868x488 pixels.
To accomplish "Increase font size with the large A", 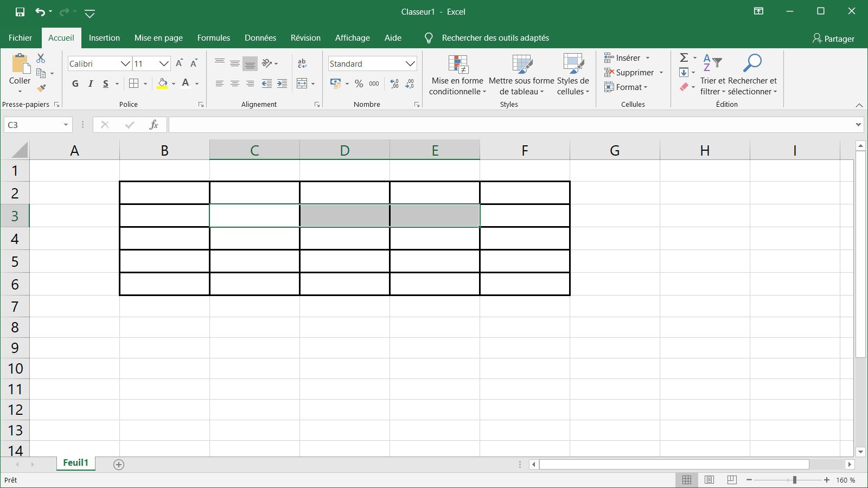I will click(x=180, y=63).
